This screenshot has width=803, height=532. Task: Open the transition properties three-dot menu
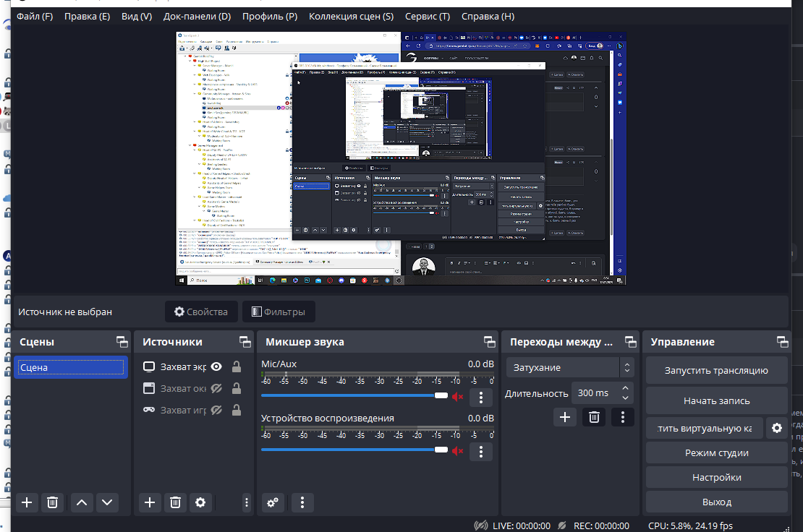[623, 417]
